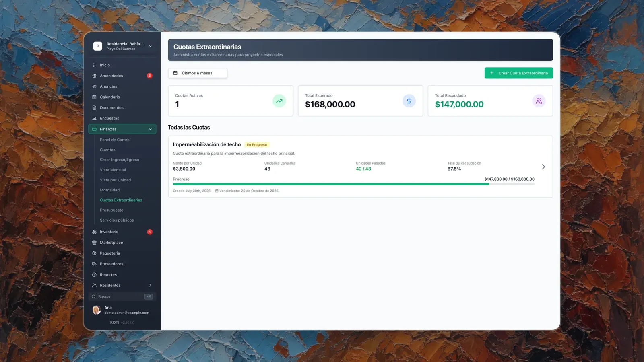Click Crear Cuota Extraordinaria button
644x362 pixels.
pos(518,73)
